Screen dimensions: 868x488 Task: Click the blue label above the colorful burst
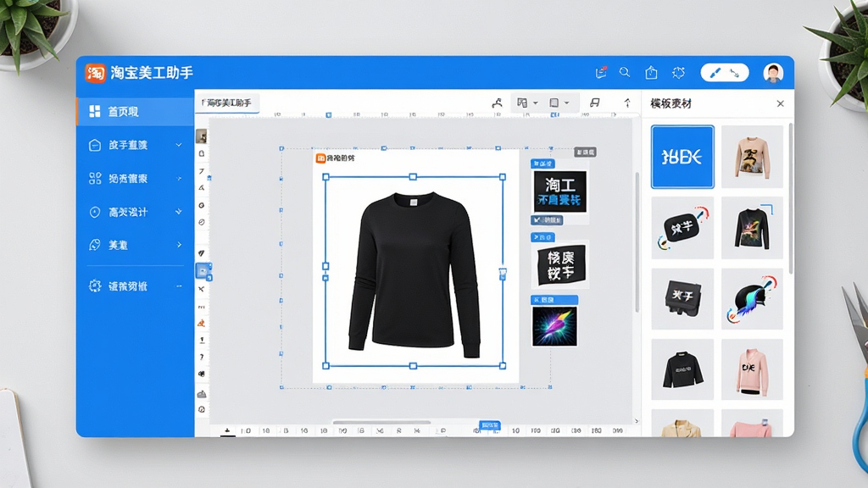click(554, 300)
